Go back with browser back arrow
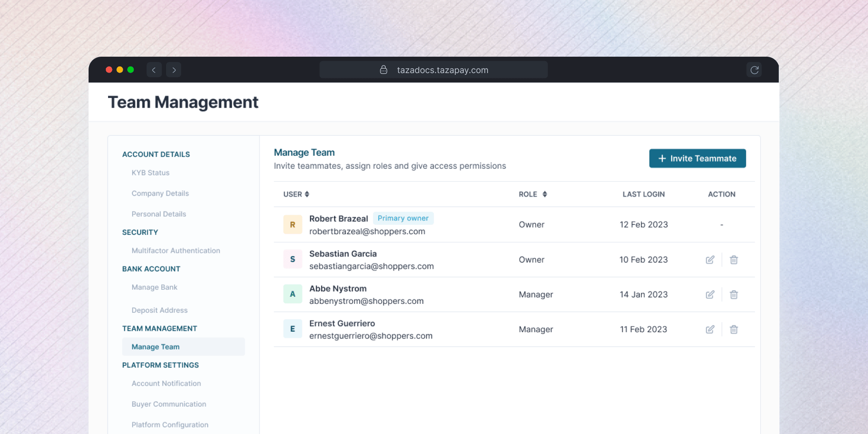The height and width of the screenshot is (434, 868). coord(154,70)
